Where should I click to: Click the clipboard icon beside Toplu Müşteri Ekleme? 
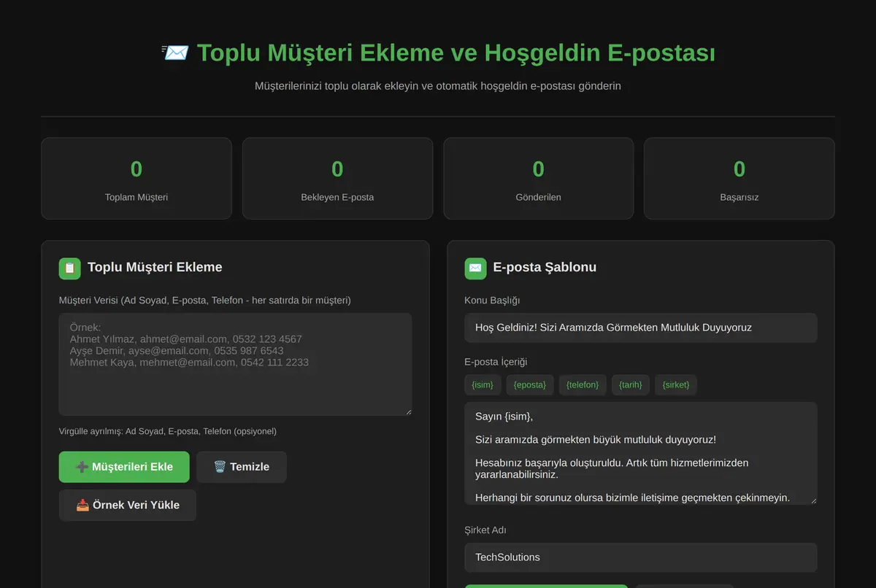click(x=70, y=268)
